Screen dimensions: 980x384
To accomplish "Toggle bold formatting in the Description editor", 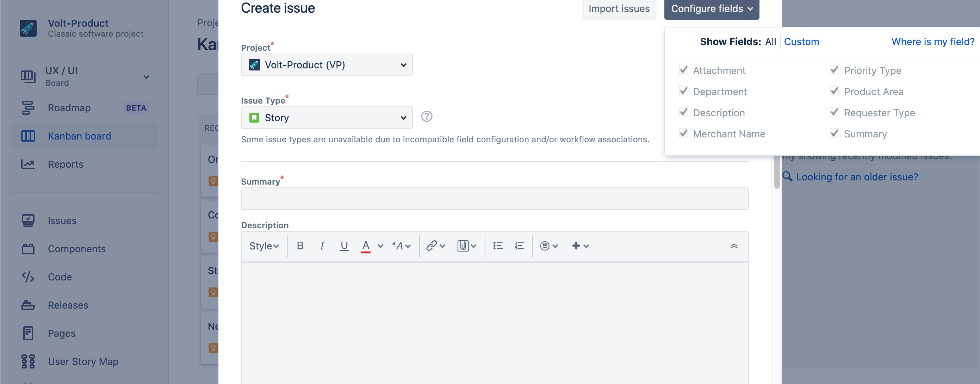I will pos(300,246).
